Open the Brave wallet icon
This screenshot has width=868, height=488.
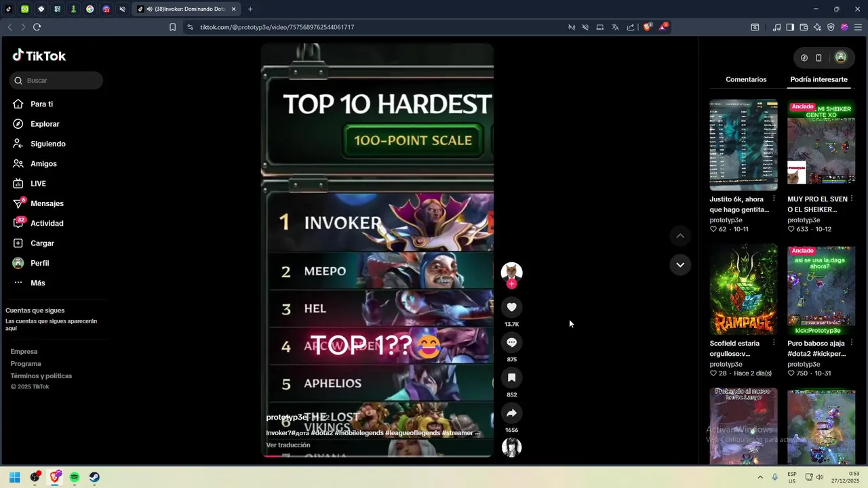point(804,27)
